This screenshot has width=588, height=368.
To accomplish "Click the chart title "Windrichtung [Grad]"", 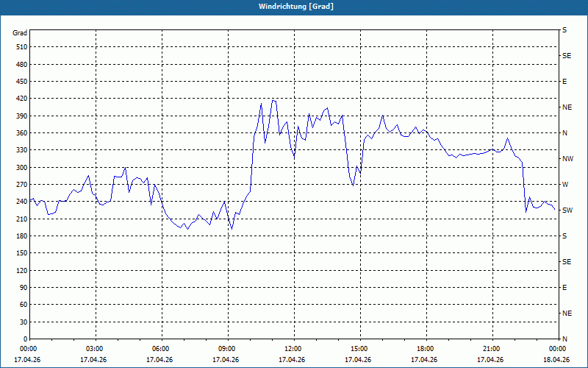I will point(296,7).
